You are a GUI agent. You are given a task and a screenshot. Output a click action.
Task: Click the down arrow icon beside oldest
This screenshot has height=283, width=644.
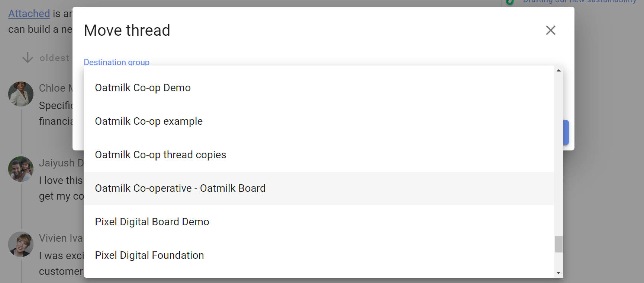coord(28,58)
